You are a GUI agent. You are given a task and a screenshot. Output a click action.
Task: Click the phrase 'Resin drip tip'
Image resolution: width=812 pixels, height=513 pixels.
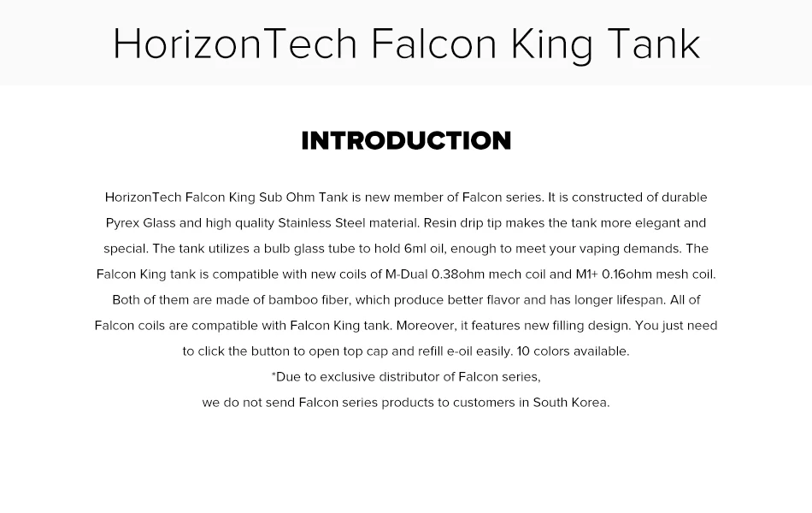(462, 223)
